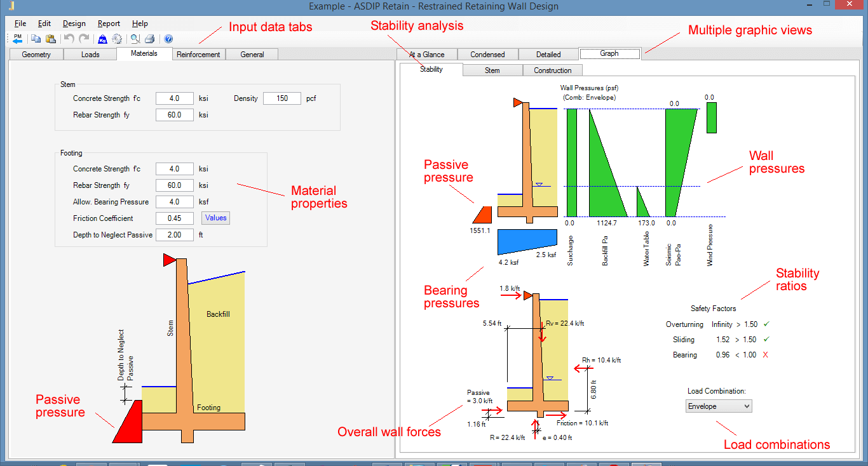Click the Footing Concrete Strength f'c field
Viewport: 868px width, 466px height.
coord(175,169)
